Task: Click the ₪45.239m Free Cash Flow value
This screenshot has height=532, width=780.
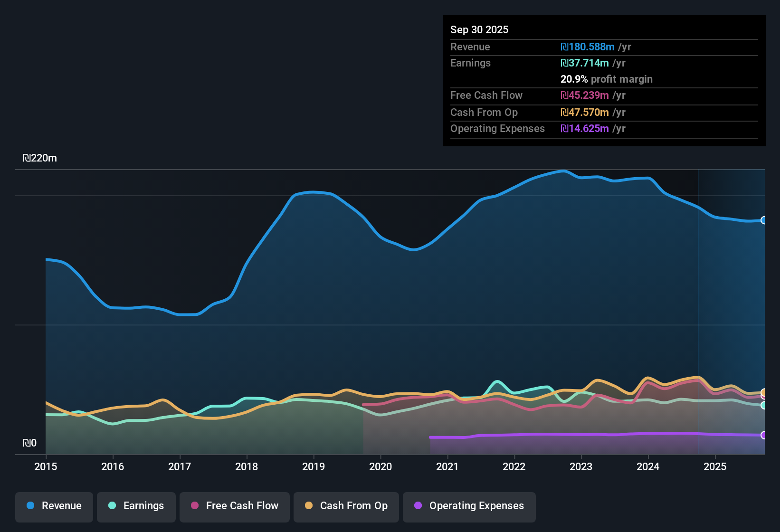Action: tap(585, 95)
